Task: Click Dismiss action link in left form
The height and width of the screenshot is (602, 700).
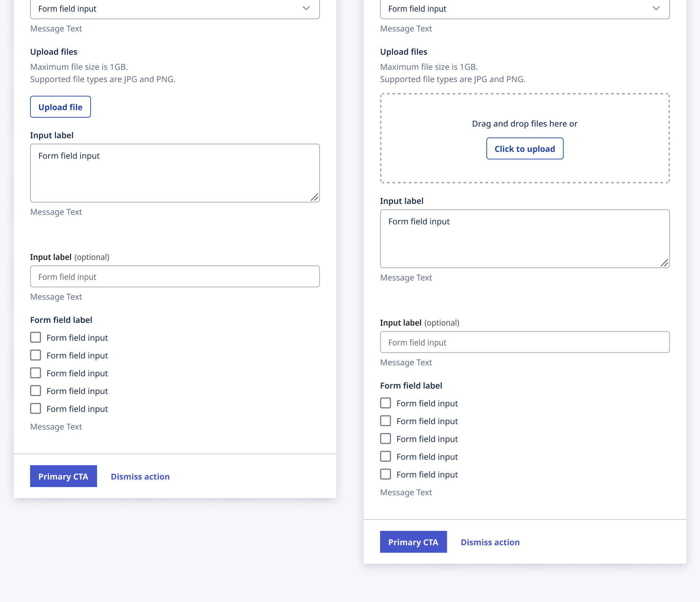Action: click(x=140, y=476)
